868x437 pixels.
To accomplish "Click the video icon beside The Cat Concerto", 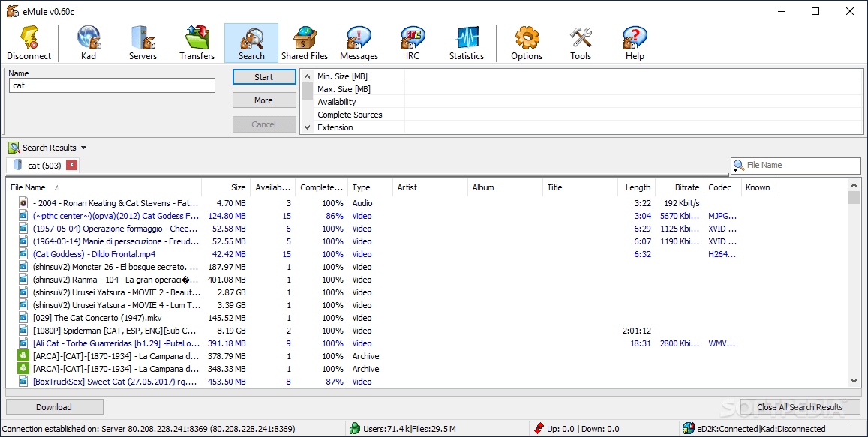I will (x=23, y=318).
